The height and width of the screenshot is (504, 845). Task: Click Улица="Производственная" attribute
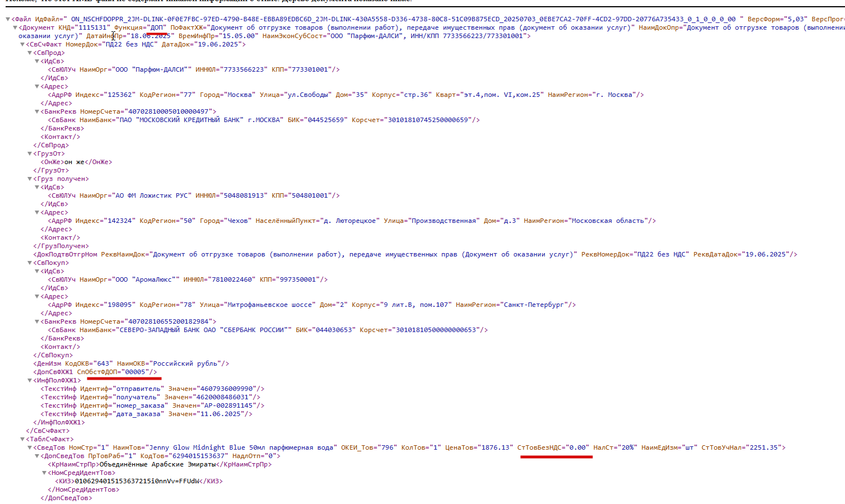pos(432,221)
